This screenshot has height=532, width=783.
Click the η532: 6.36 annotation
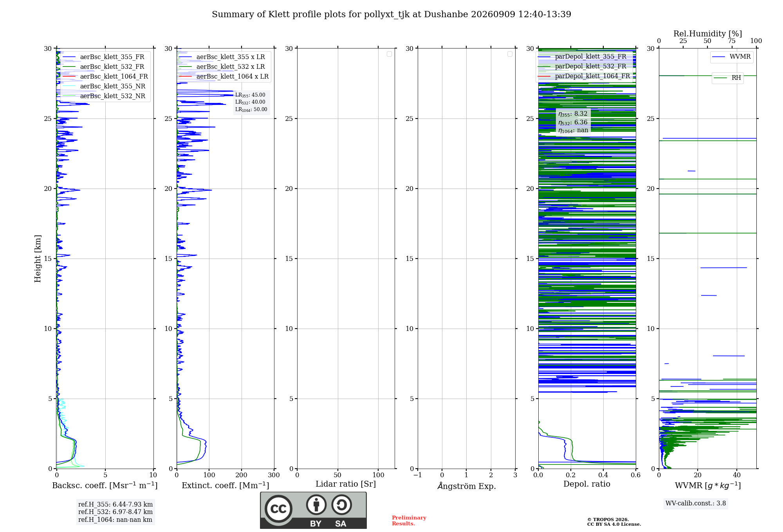573,122
